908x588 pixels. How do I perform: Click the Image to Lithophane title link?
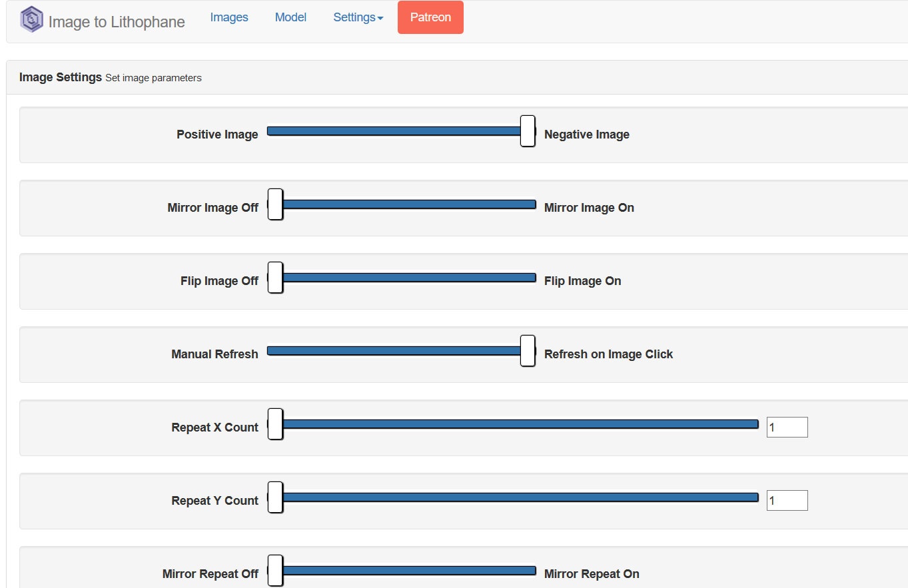click(117, 21)
